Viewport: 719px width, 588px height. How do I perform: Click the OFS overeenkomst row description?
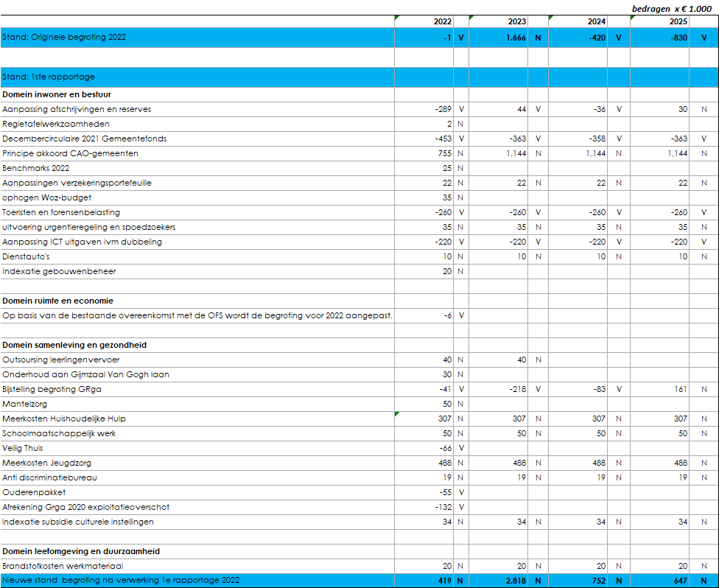pyautogui.click(x=197, y=315)
